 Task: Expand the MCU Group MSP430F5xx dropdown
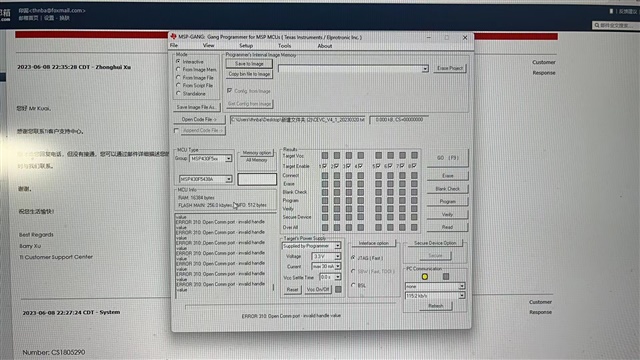[228, 158]
